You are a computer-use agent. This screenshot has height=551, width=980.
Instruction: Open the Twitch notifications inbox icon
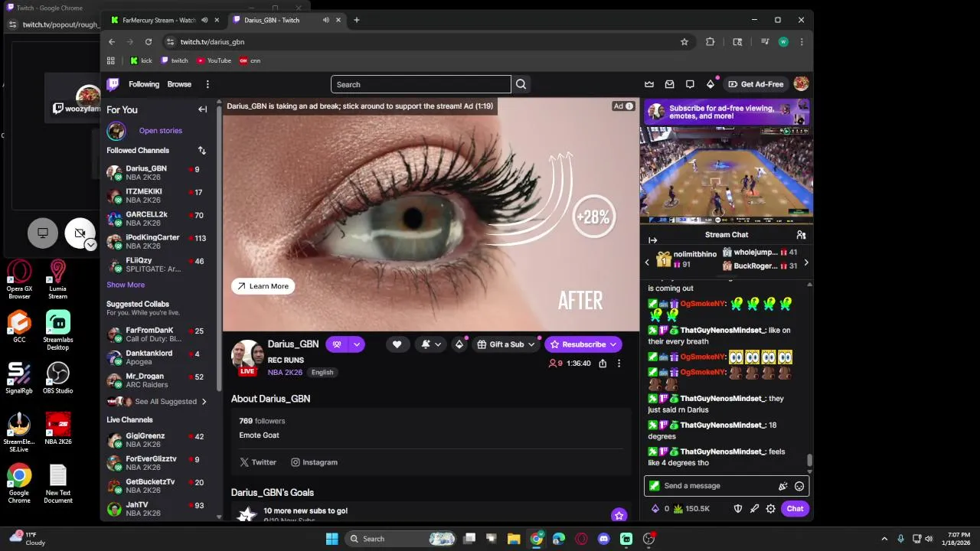[670, 84]
